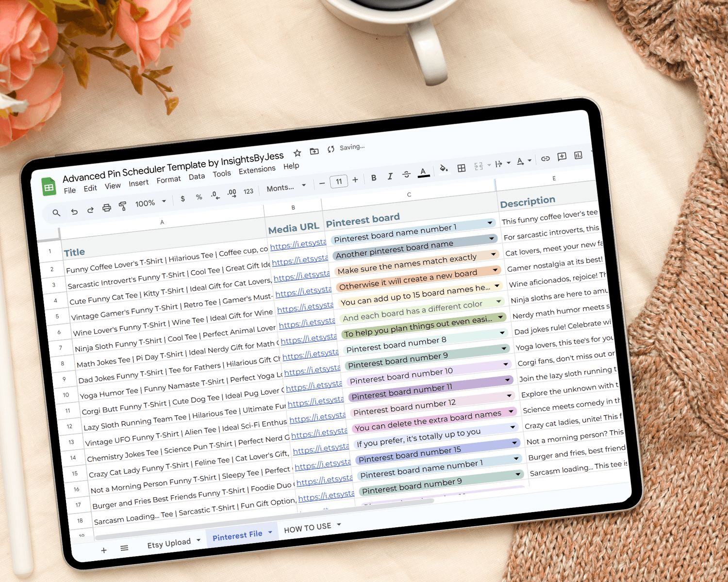Screen dimensions: 728x582
Task: Expand 'Otherwise it will create a new board' dropdown
Action: (496, 270)
